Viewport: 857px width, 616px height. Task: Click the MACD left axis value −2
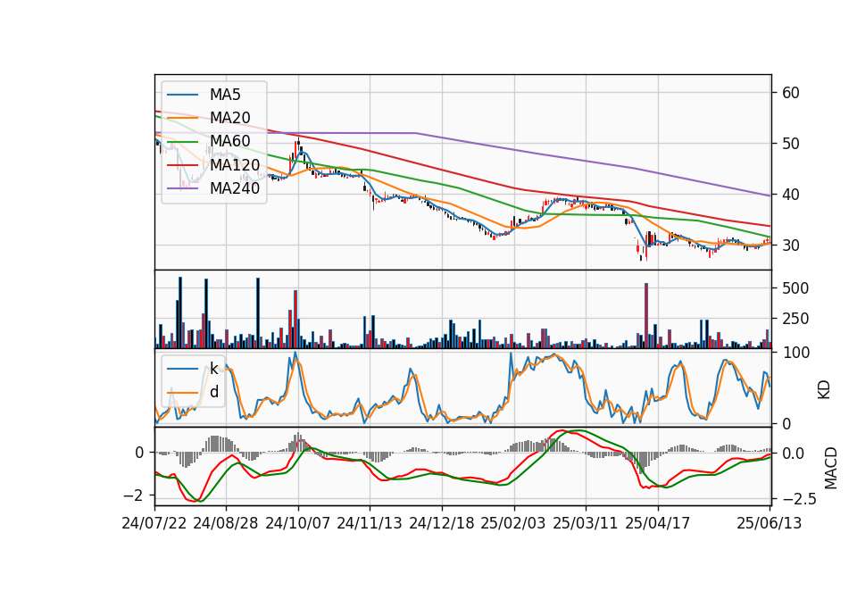[x=134, y=495]
